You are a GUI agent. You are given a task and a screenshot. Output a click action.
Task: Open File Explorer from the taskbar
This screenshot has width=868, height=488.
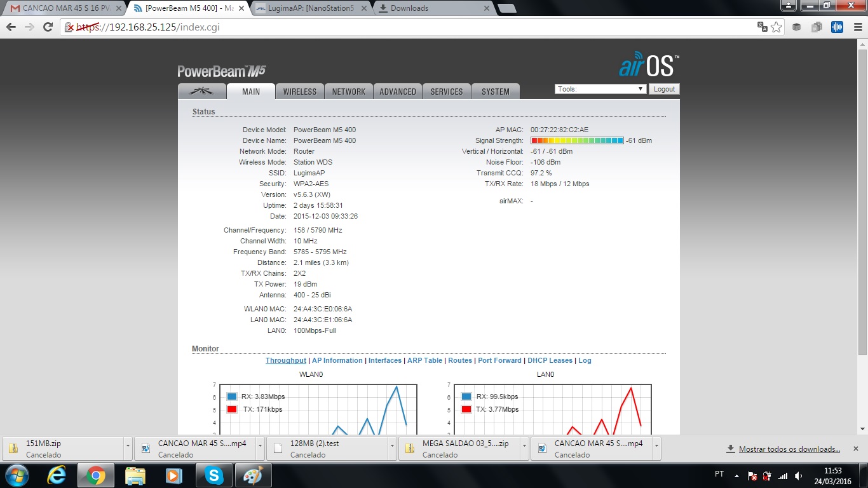135,475
